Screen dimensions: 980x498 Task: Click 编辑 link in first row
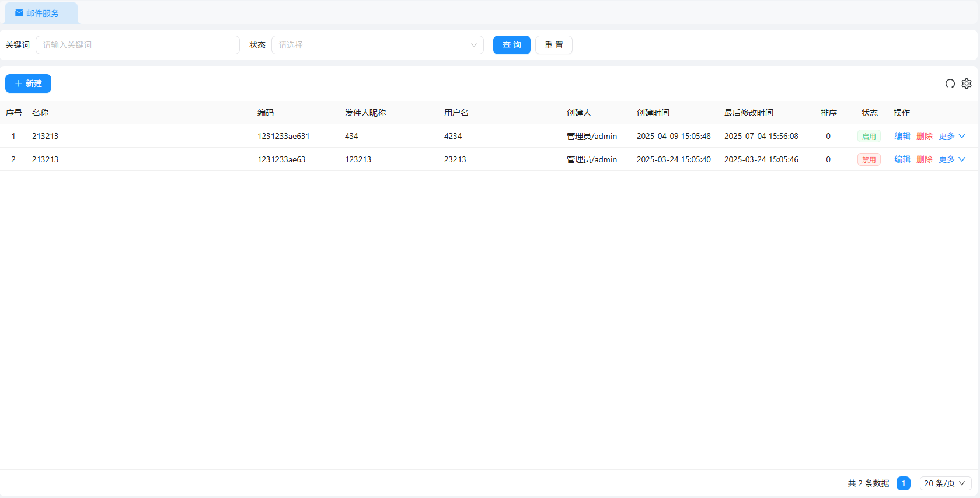(902, 136)
